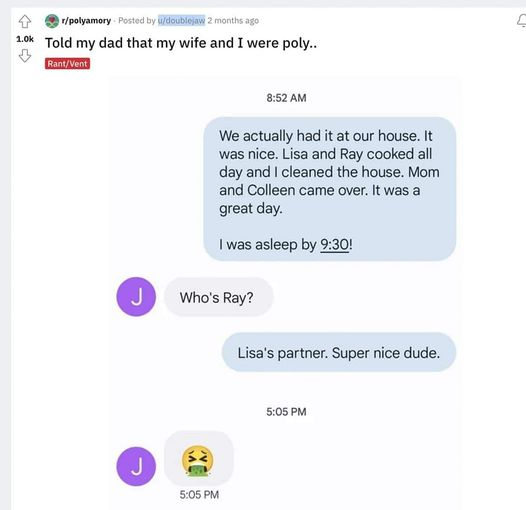The image size is (526, 510).
Task: Click the notification bell icon
Action: 521,21
